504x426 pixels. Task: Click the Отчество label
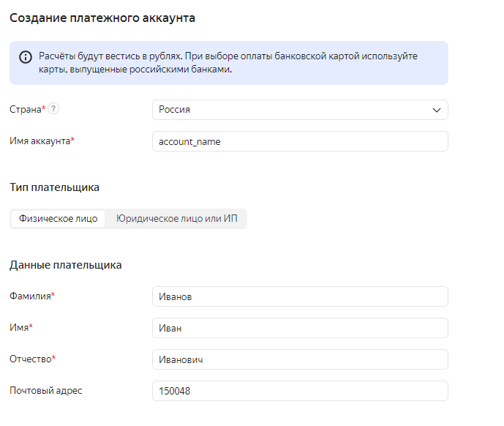[x=31, y=359]
